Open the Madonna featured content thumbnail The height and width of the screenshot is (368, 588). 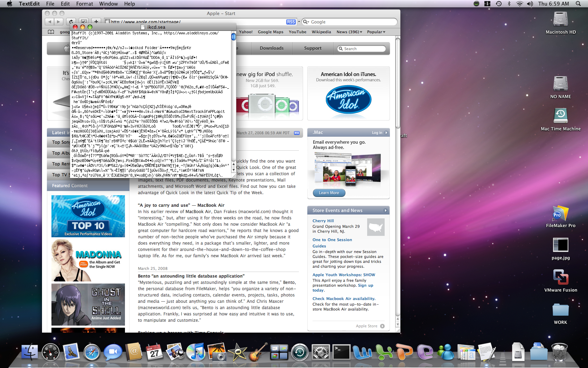[88, 260]
